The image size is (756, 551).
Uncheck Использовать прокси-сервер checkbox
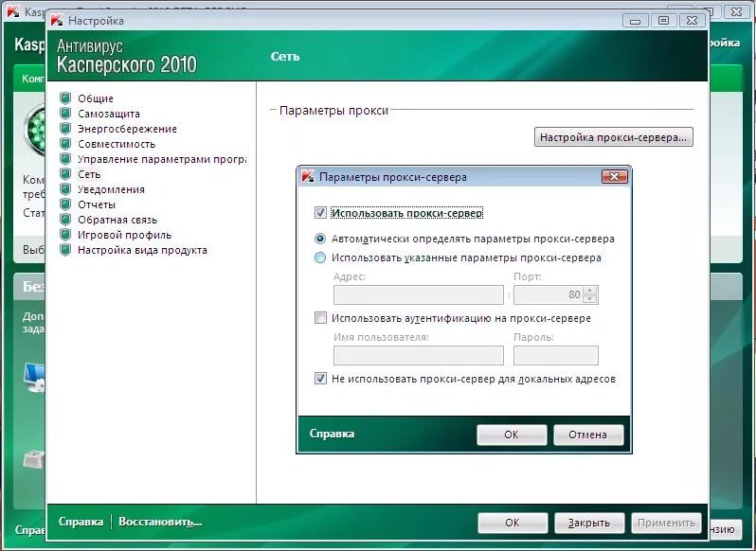click(x=320, y=212)
